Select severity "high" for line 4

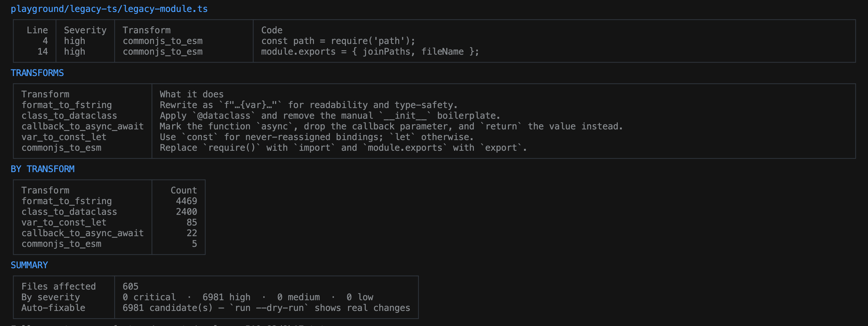click(74, 41)
